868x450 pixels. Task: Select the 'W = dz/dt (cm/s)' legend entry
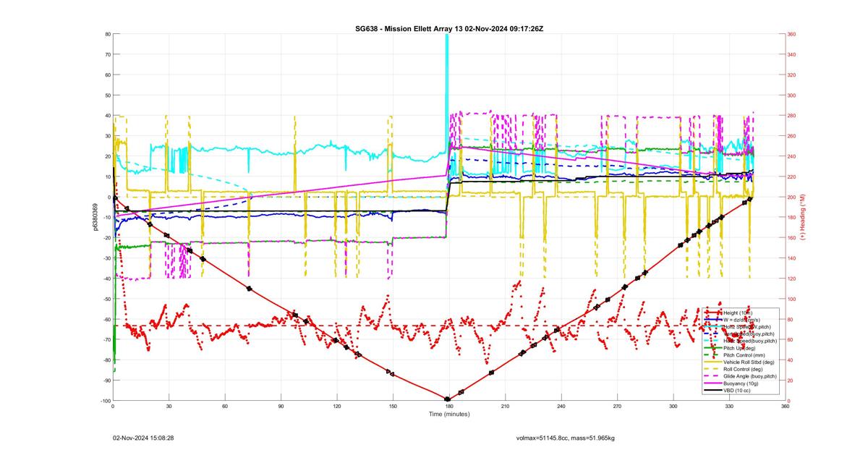tap(741, 320)
